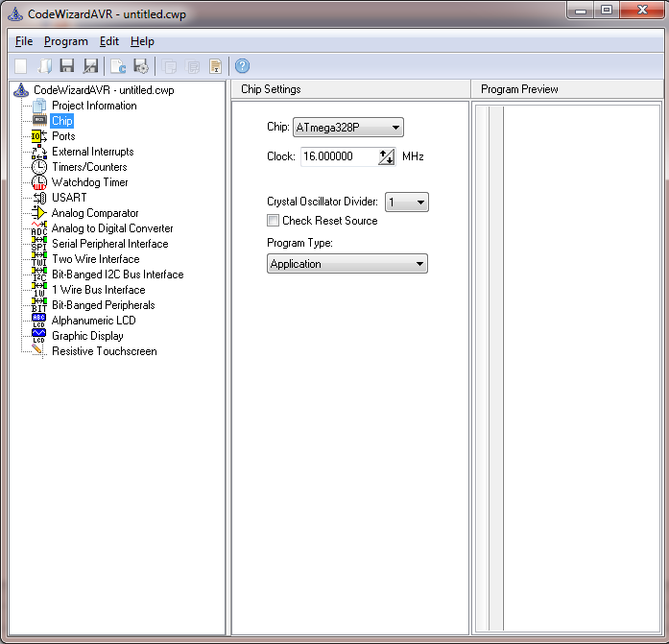669x644 pixels.
Task: Click the I2C icon in tree
Action: (39, 274)
